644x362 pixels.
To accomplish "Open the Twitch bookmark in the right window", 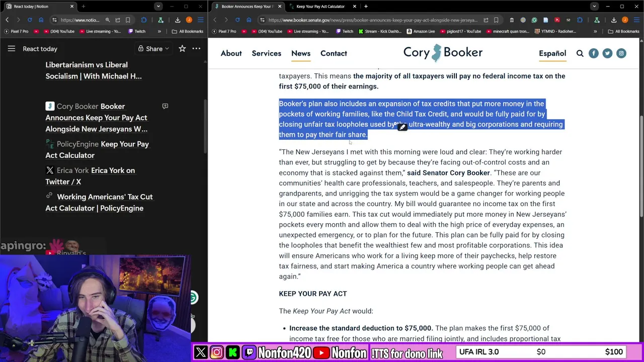I will [344, 31].
